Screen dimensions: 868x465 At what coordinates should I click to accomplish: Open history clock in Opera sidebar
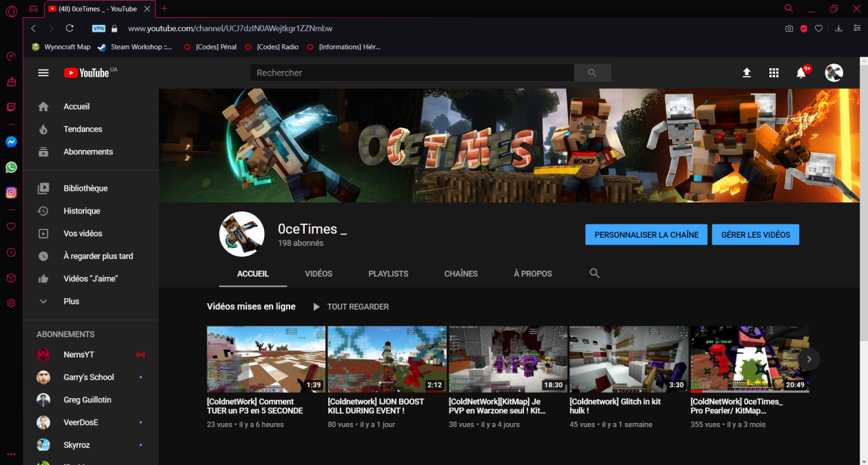(11, 253)
